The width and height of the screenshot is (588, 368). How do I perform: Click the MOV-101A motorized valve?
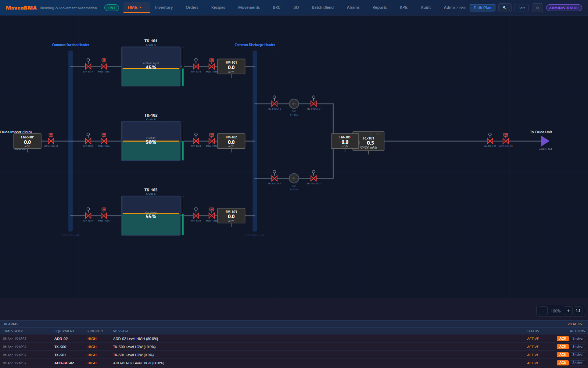click(104, 67)
